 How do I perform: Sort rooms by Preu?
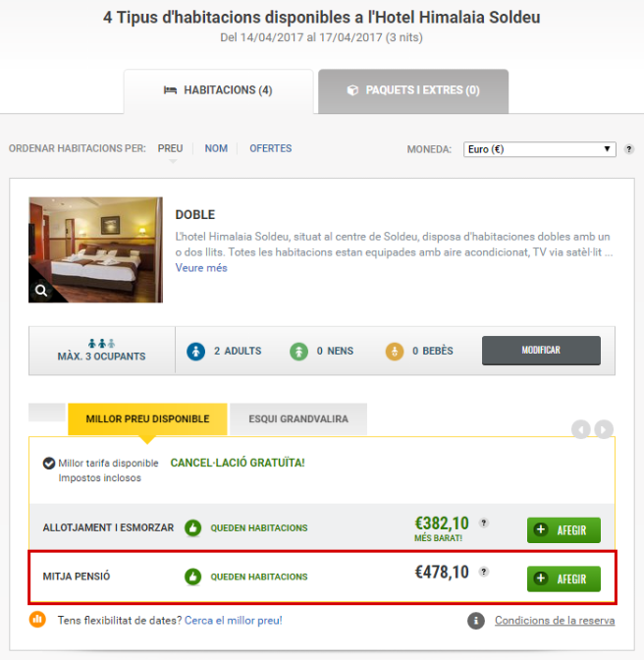pyautogui.click(x=170, y=148)
